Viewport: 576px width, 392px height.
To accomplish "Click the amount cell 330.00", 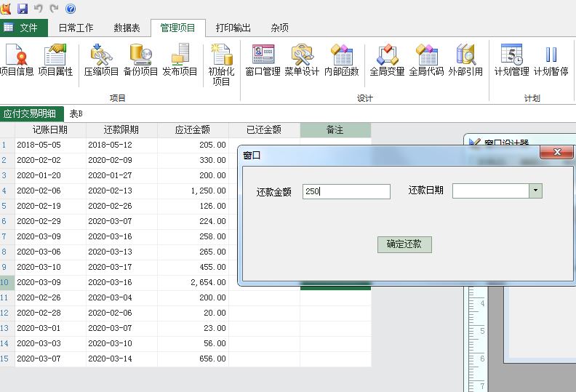I will pos(193,161).
